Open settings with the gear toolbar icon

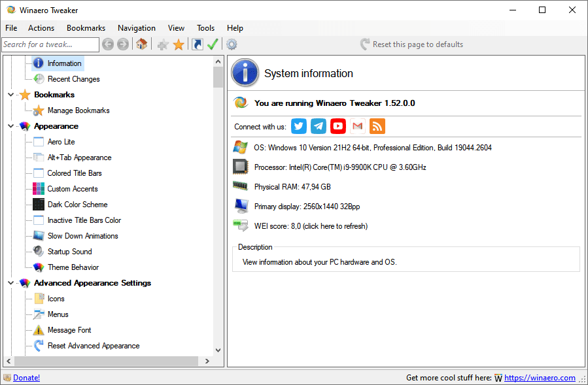[232, 44]
